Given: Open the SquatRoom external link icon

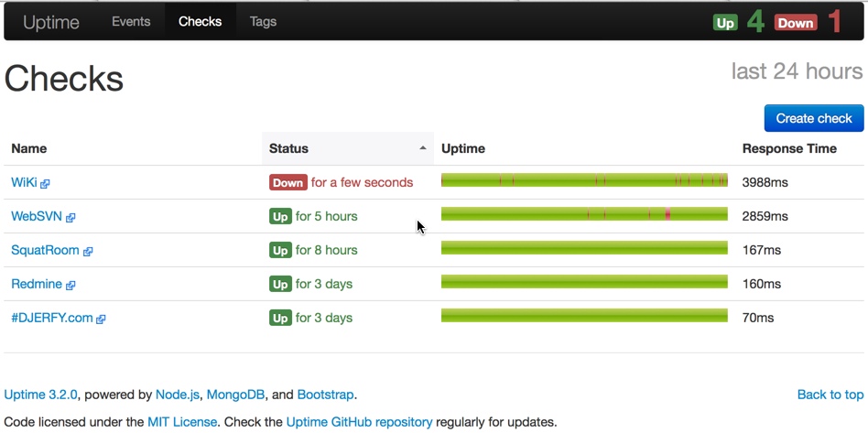Looking at the screenshot, I should click(x=88, y=252).
